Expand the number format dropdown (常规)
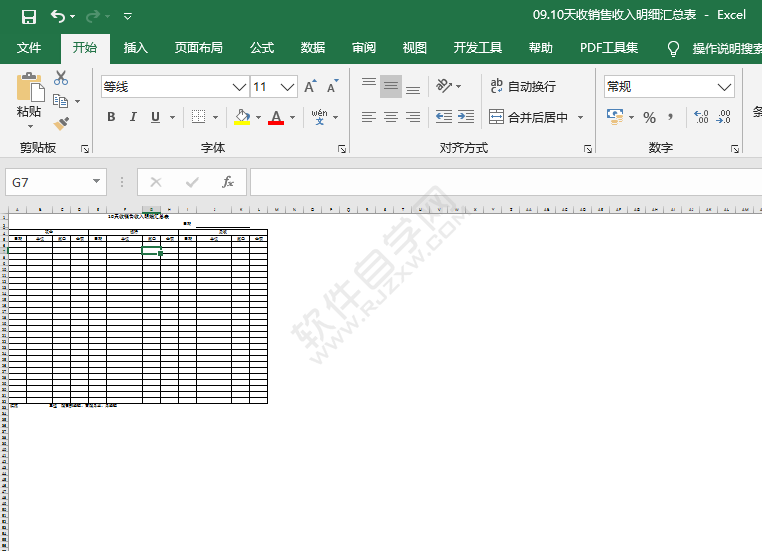Image resolution: width=762 pixels, height=551 pixels. click(x=725, y=87)
